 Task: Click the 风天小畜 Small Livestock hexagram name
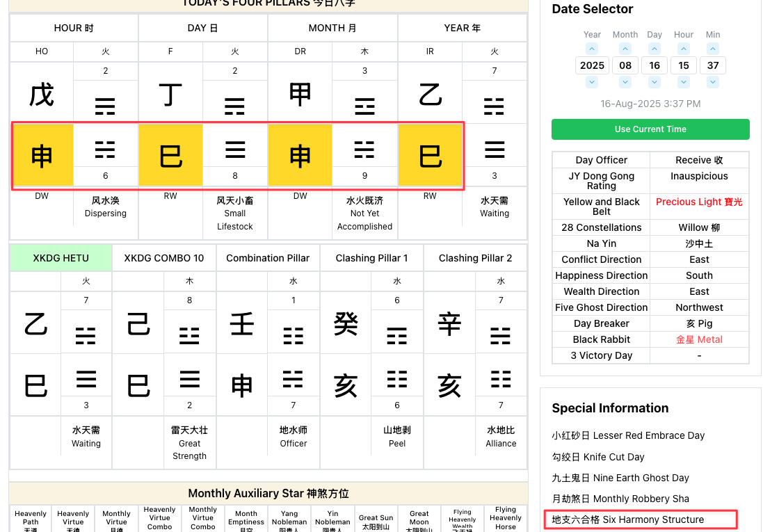pyautogui.click(x=235, y=213)
